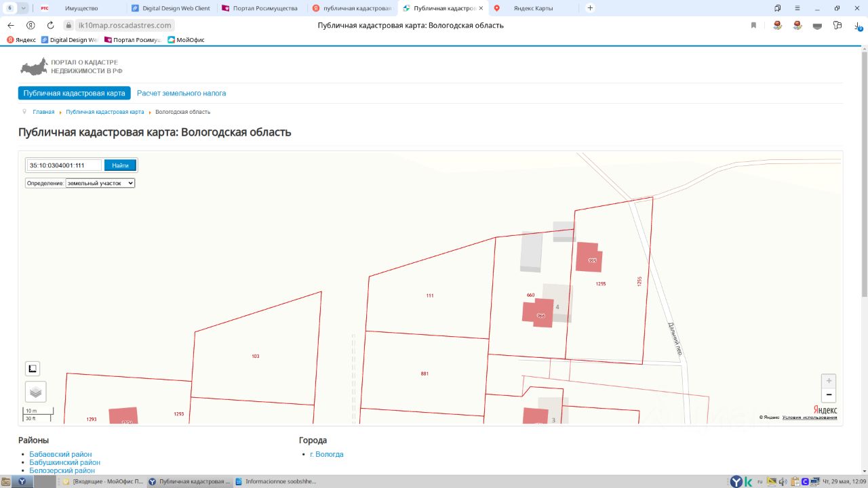Click parcel label 660 on the map
Screen dimensions: 868x488
click(x=531, y=295)
